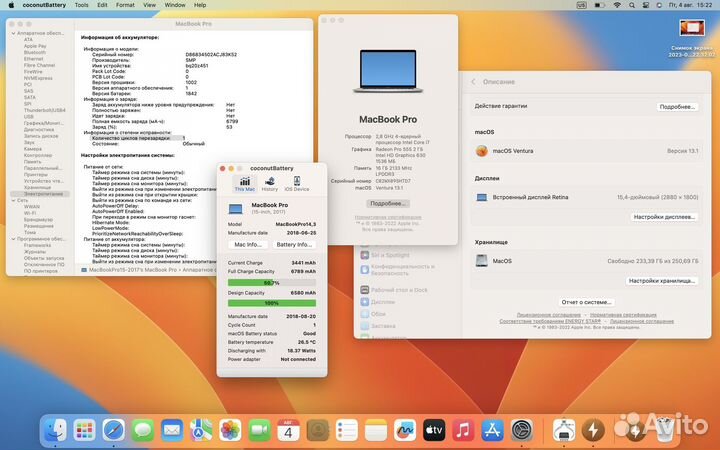Open Calendar app in the Dock
This screenshot has height=450, width=720.
288,430
